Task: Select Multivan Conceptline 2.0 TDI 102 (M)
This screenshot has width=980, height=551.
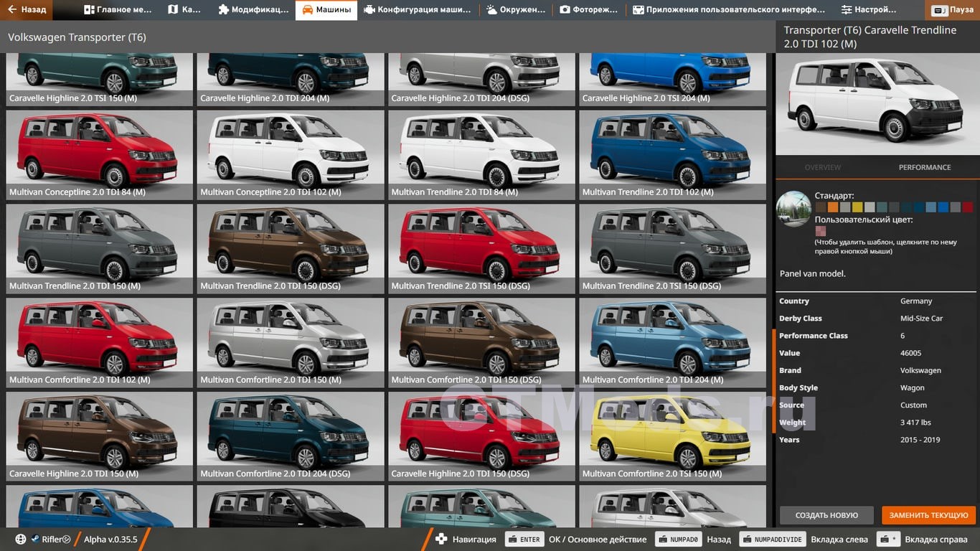Action: pos(291,154)
